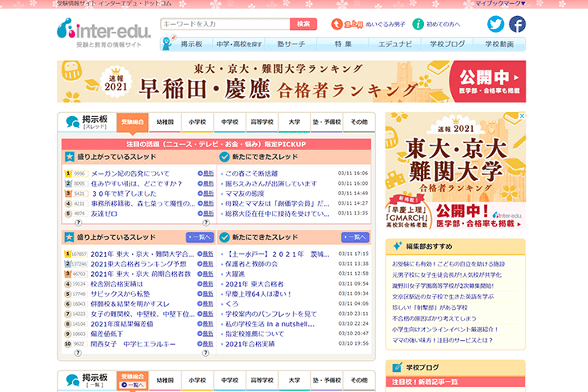This screenshot has width=588, height=392.
Task: Open thread 関西女子 中学ヒエラルキー
Action: (x=133, y=344)
